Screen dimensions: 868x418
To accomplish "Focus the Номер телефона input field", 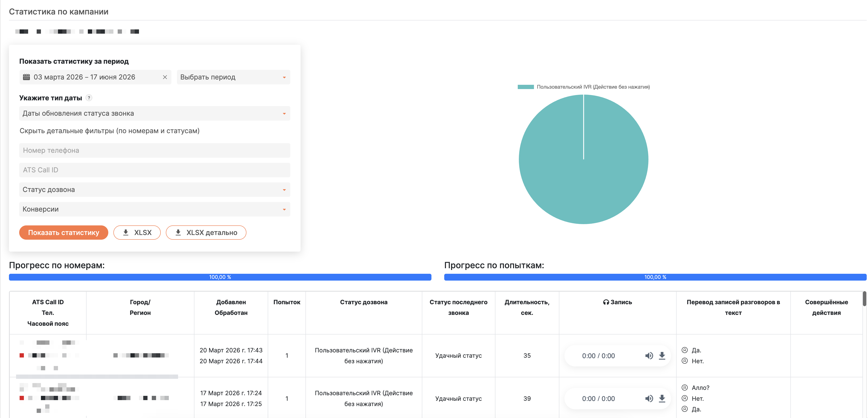I will 155,150.
